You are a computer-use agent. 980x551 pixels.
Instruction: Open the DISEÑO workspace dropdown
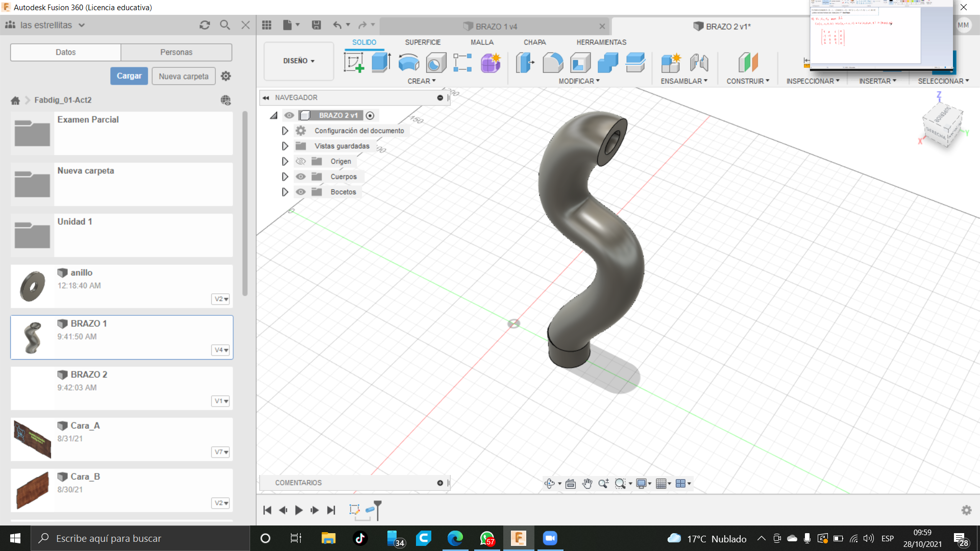[x=299, y=61]
